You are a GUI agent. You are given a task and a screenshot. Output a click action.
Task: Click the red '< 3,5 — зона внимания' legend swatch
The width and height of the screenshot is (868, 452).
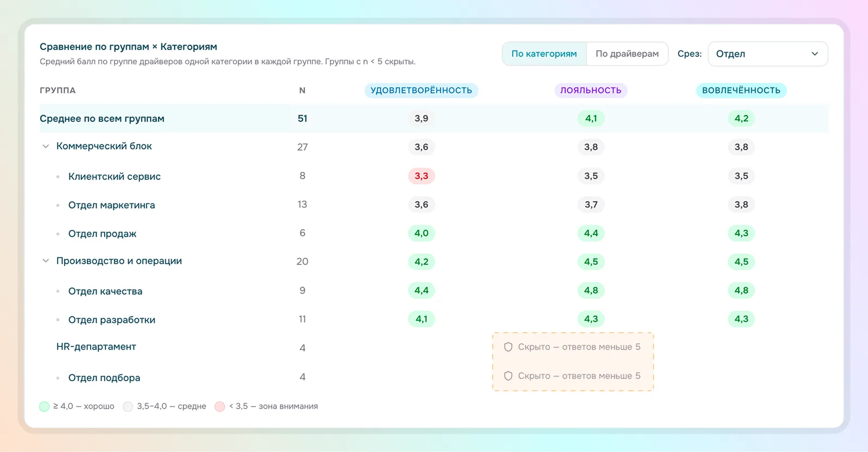click(x=220, y=406)
